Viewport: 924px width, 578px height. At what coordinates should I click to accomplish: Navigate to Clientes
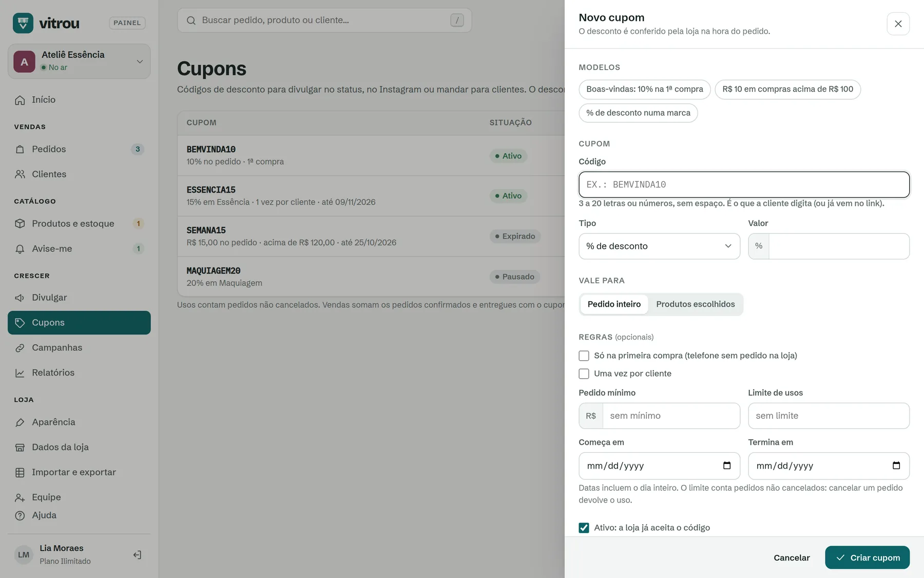[x=79, y=174]
